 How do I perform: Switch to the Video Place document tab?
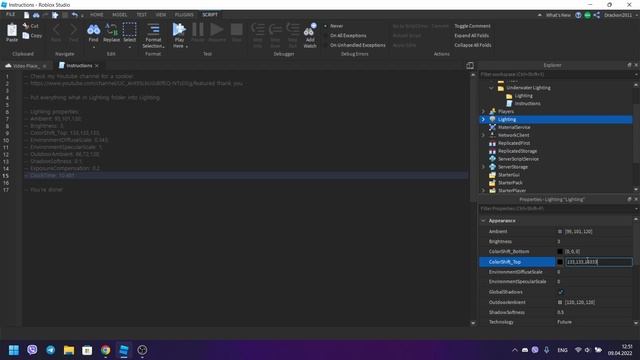click(x=26, y=66)
